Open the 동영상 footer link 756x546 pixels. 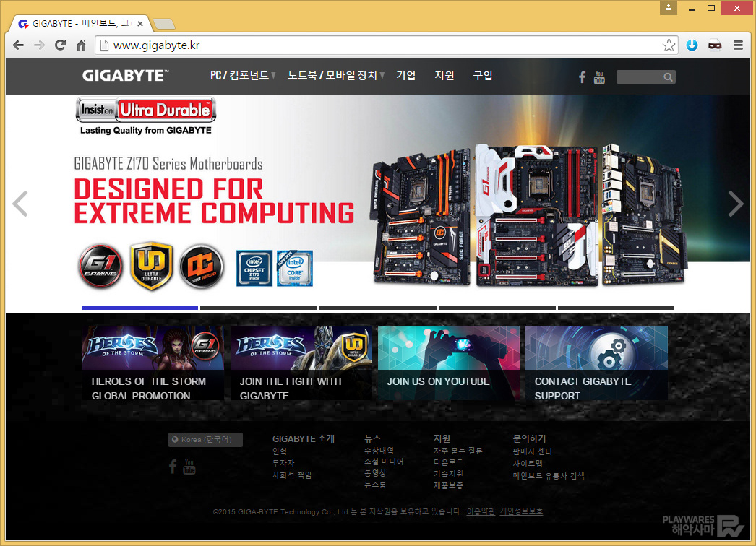pos(375,473)
